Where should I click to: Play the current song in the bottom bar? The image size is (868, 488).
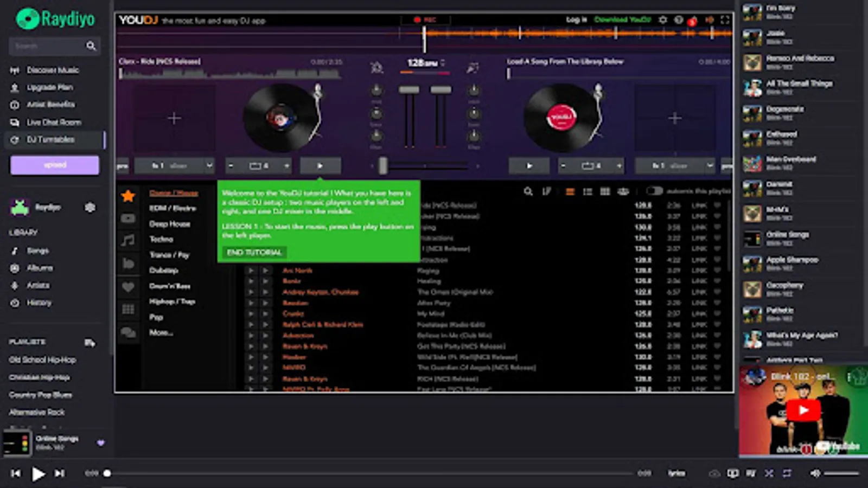point(38,474)
